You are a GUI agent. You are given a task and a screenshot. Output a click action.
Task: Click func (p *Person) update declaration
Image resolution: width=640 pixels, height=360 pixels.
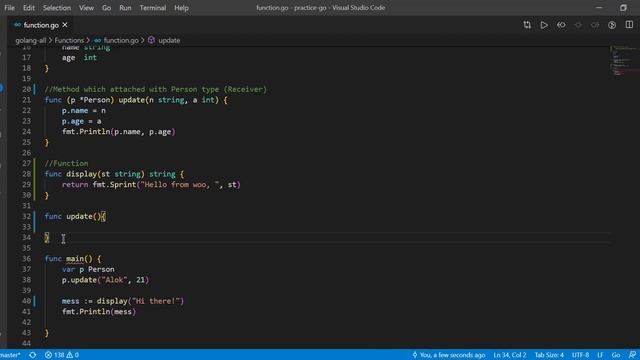point(136,100)
